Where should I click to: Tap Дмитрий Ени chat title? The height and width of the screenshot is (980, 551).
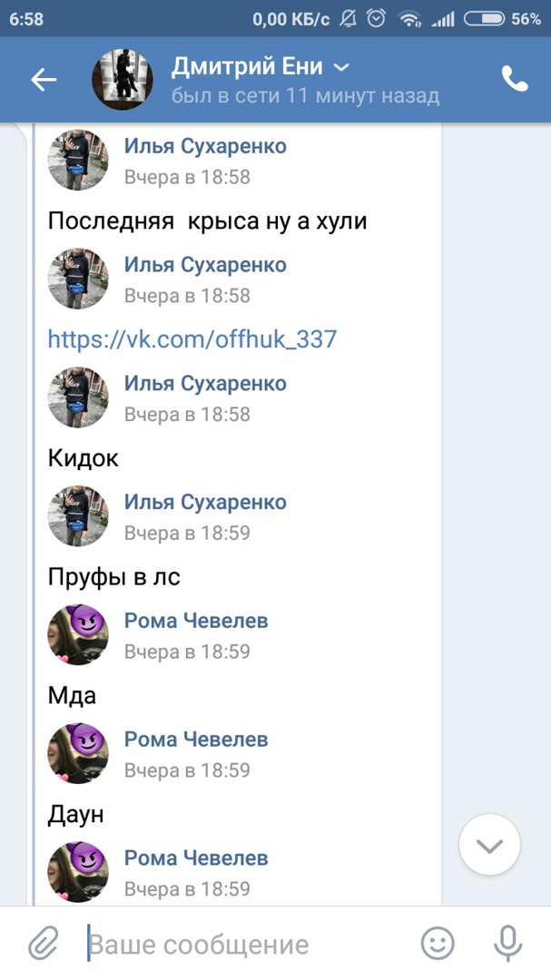tap(248, 66)
